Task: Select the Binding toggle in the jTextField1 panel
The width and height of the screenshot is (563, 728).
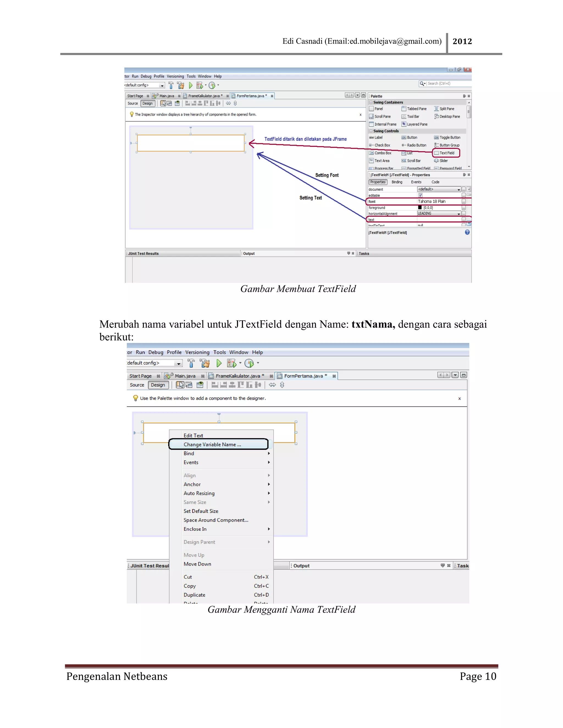Action: tap(397, 182)
